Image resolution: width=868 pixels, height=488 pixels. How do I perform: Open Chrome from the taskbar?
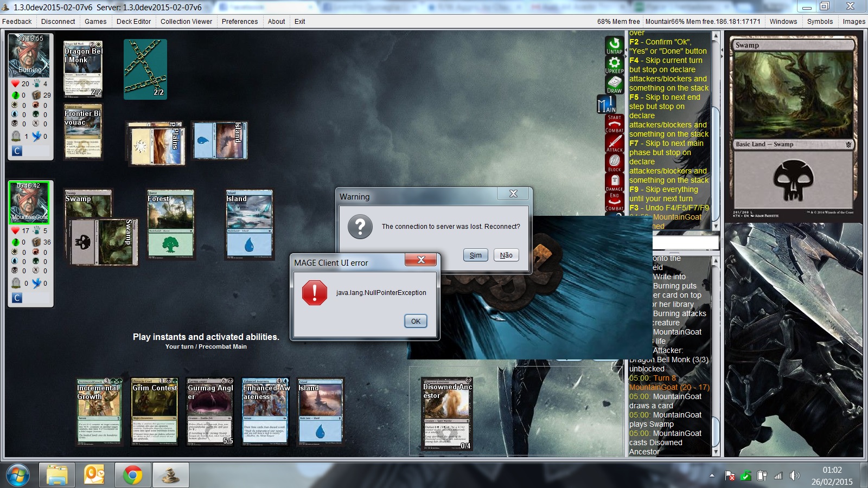tap(132, 475)
